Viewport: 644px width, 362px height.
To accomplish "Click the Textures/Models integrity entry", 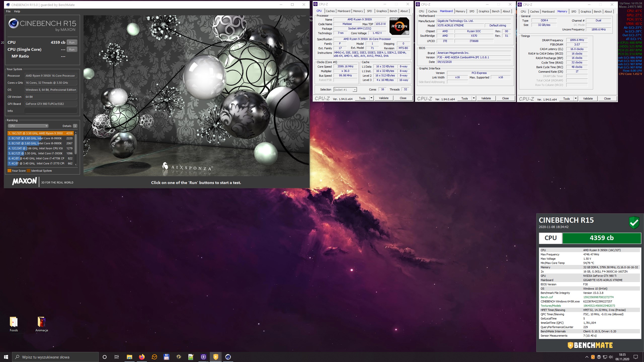I will pyautogui.click(x=590, y=306).
